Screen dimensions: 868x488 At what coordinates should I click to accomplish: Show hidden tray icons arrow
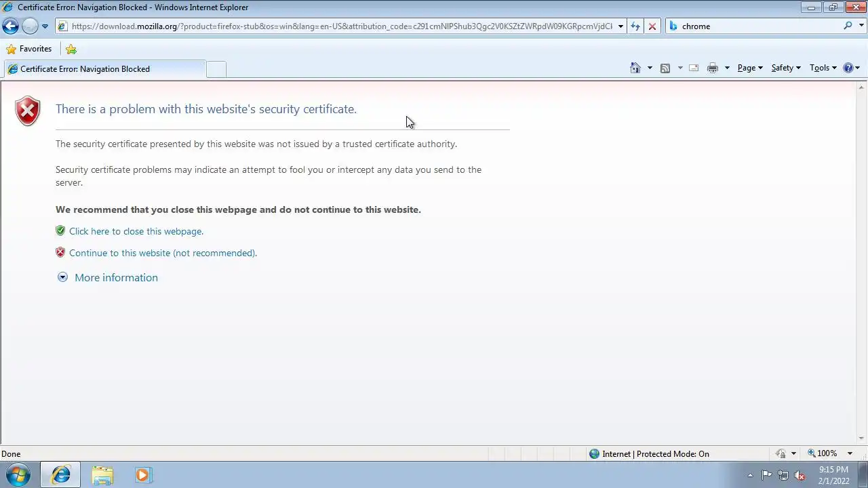(x=750, y=476)
